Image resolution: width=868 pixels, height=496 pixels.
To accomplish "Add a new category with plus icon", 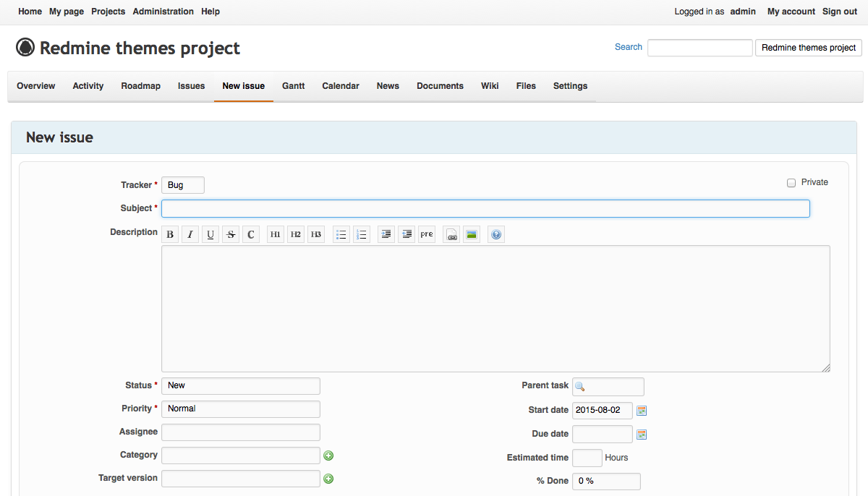I will 328,456.
